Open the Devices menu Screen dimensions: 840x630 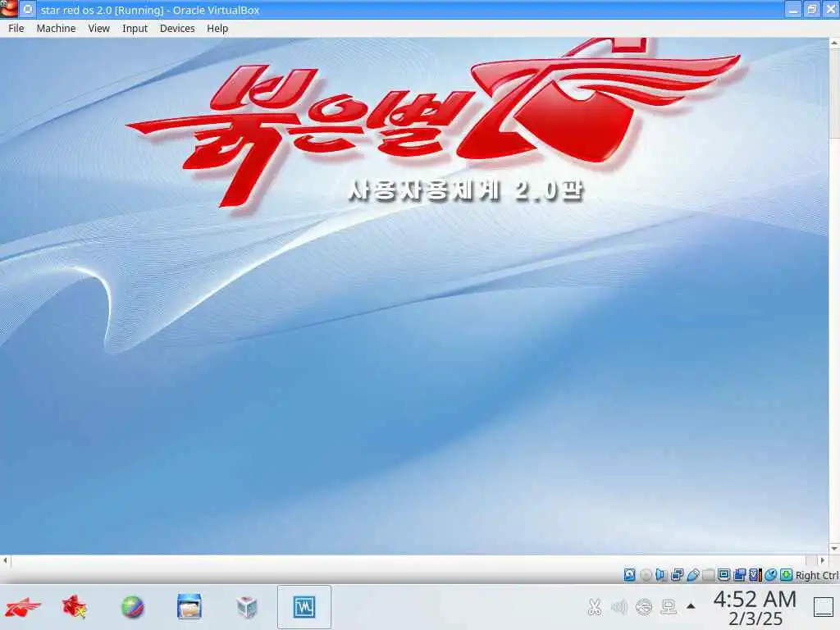click(x=177, y=29)
